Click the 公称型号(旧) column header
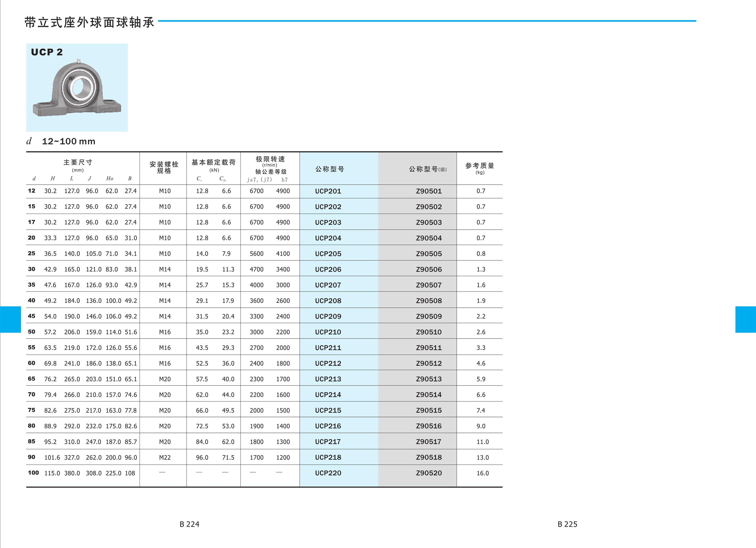The width and height of the screenshot is (756, 548). coord(427,169)
